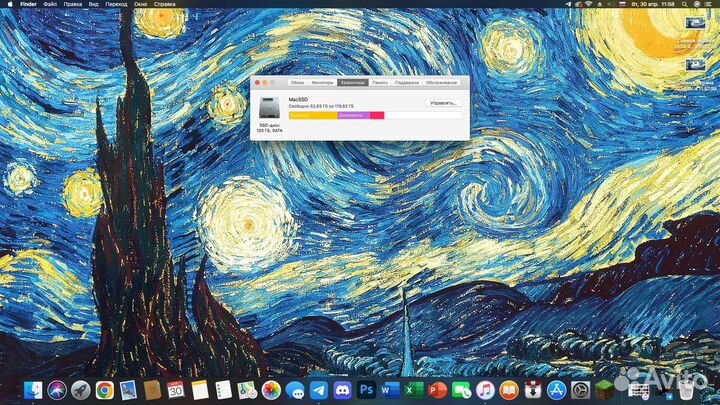Open the Apple menu
Viewport: 720px width, 405px height.
point(9,5)
